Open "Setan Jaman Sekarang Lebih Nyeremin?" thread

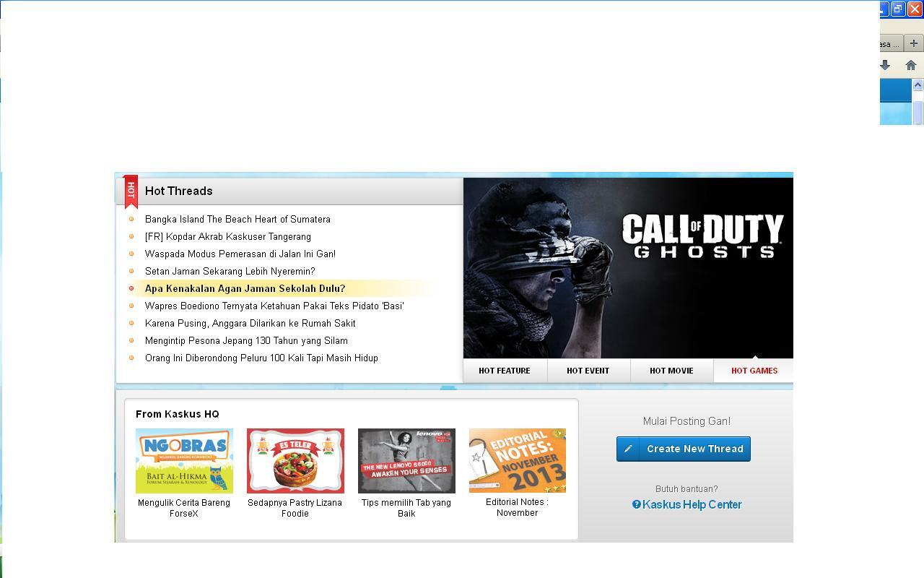pyautogui.click(x=230, y=271)
